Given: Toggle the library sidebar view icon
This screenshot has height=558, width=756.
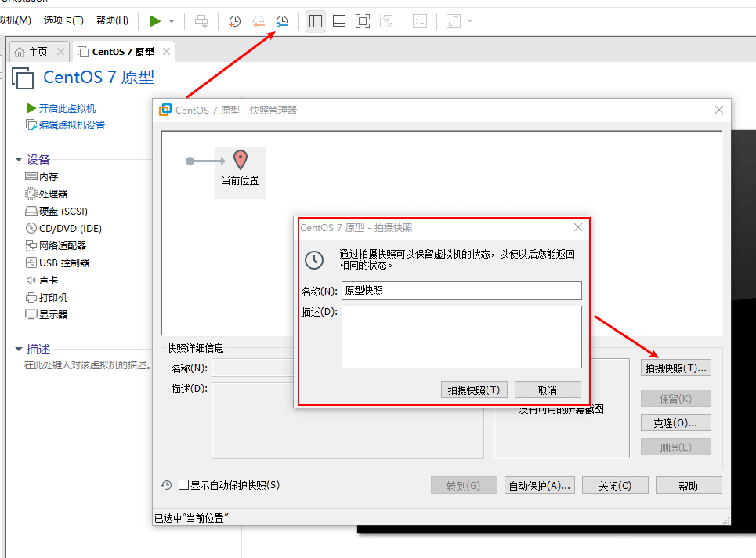Looking at the screenshot, I should 316,21.
